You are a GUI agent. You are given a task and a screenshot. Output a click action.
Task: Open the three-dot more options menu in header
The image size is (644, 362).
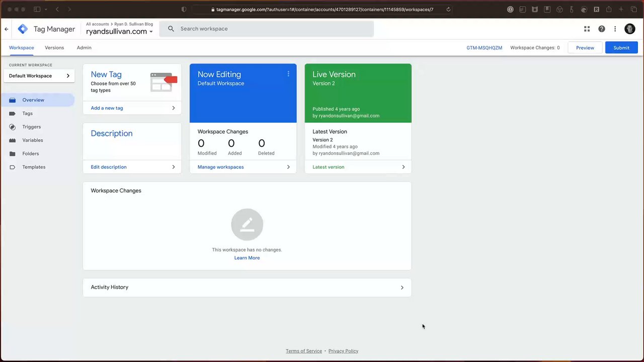coord(615,29)
